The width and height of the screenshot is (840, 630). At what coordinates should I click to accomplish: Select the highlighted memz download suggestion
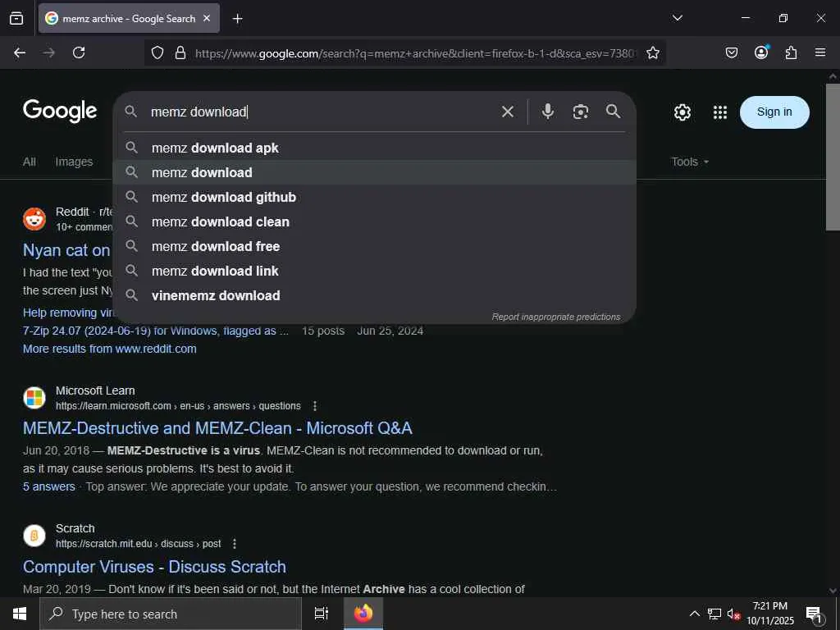(x=374, y=172)
